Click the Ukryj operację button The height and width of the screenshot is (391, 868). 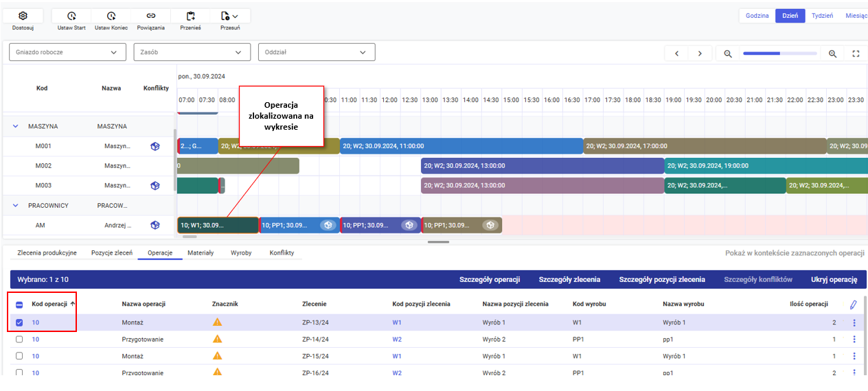point(834,280)
